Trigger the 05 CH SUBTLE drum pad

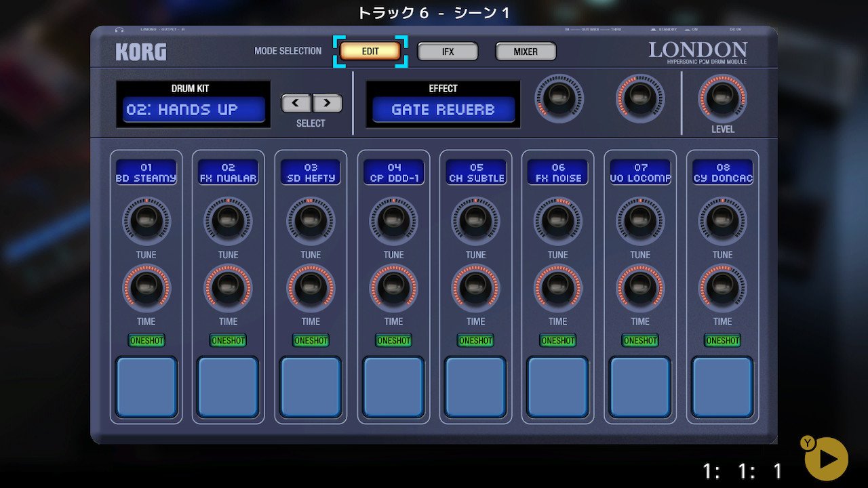475,386
